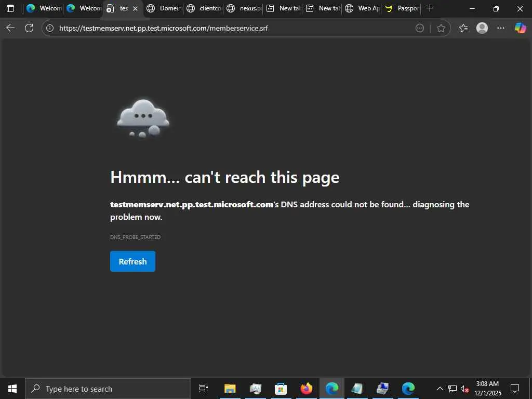Screen dimensions: 532x399
Task: Minimize the Edge browser window
Action: coord(472,8)
